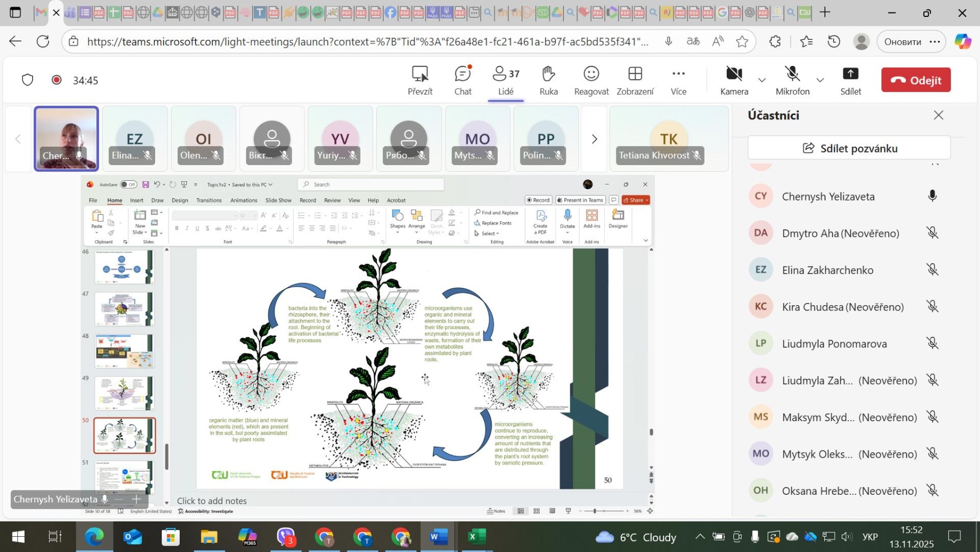This screenshot has height=552, width=980.
Task: Close the Účastníci panel
Action: coord(938,115)
